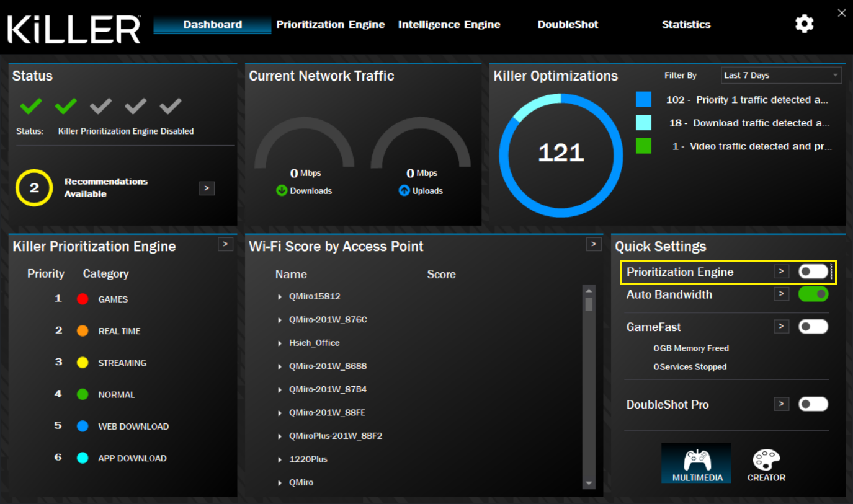Click the red GAMES priority color dot

[x=83, y=299]
